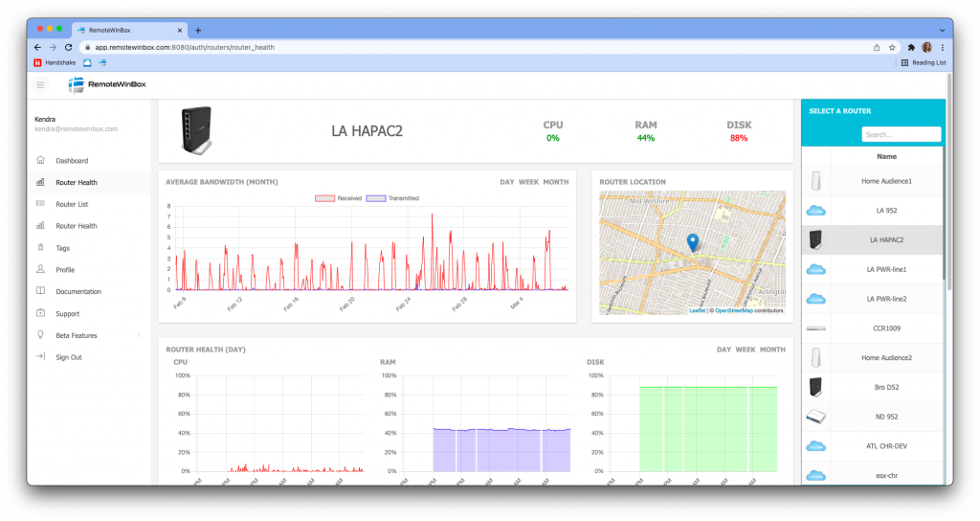Viewport: 980px width, 521px height.
Task: Expand the Beta Features submenu chevron
Action: 138,335
